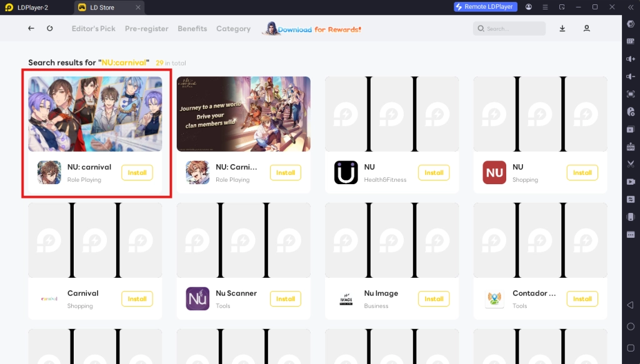Viewport: 640px width, 364px height.
Task: Toggle fullscreen mode from sidebar
Action: click(x=631, y=94)
